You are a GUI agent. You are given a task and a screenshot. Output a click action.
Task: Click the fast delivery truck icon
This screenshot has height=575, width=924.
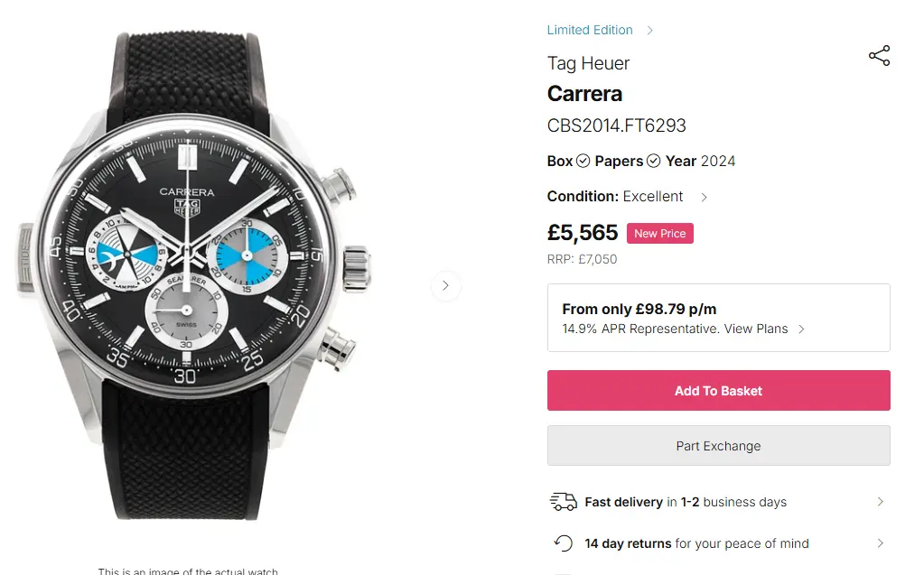tap(564, 502)
